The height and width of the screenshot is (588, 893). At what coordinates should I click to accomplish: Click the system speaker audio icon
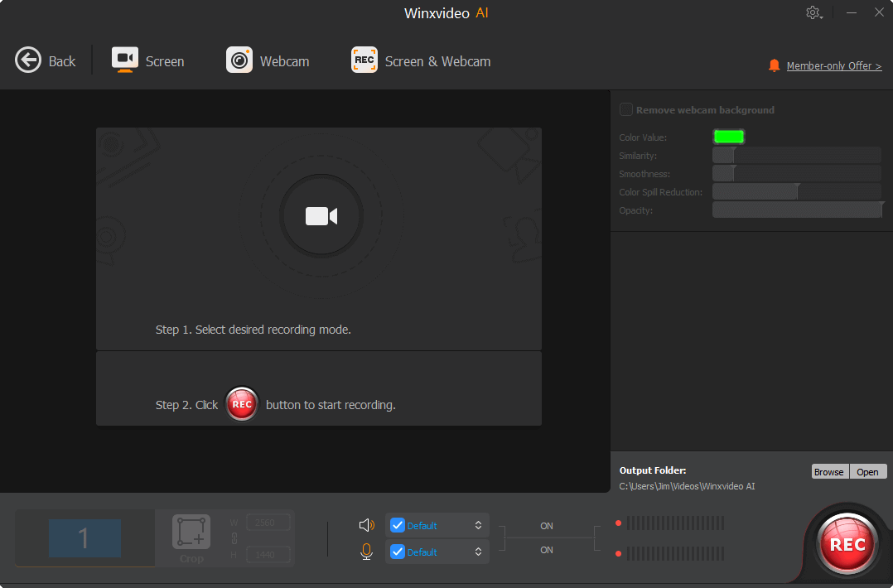367,525
